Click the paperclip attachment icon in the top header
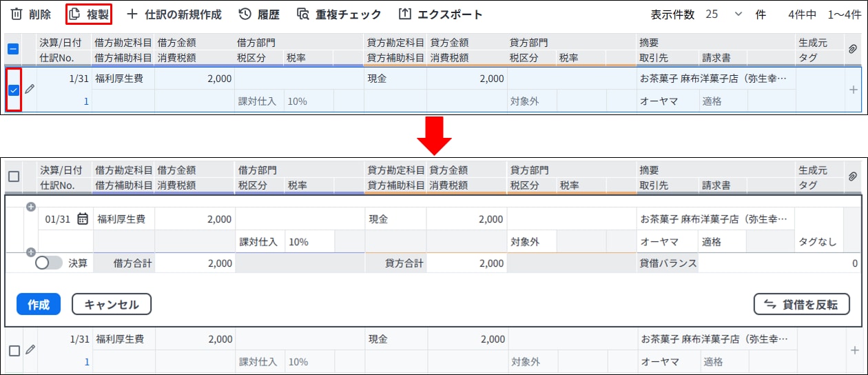Viewport: 868px width, 375px height. [x=853, y=50]
